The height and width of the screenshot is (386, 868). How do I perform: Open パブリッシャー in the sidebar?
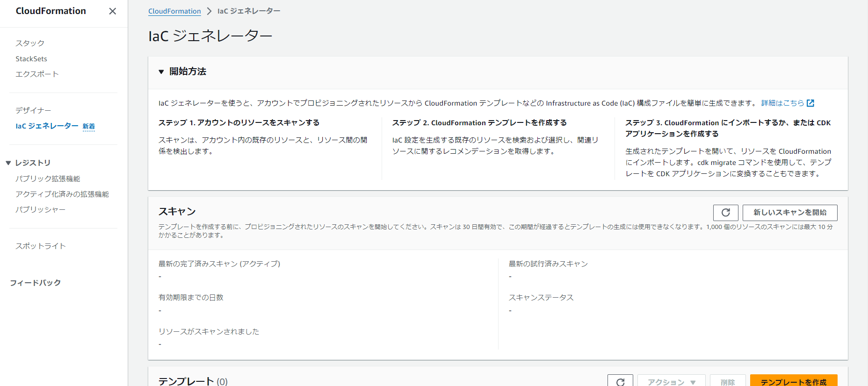coord(40,210)
